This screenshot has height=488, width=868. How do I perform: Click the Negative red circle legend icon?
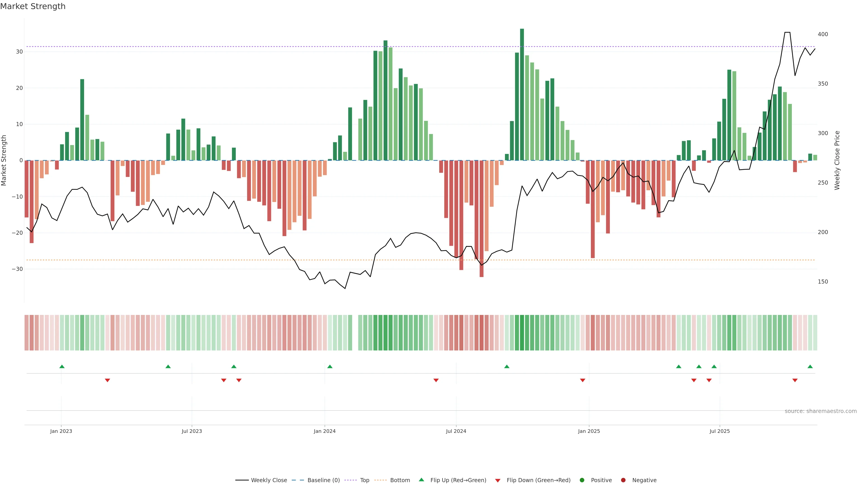623,480
